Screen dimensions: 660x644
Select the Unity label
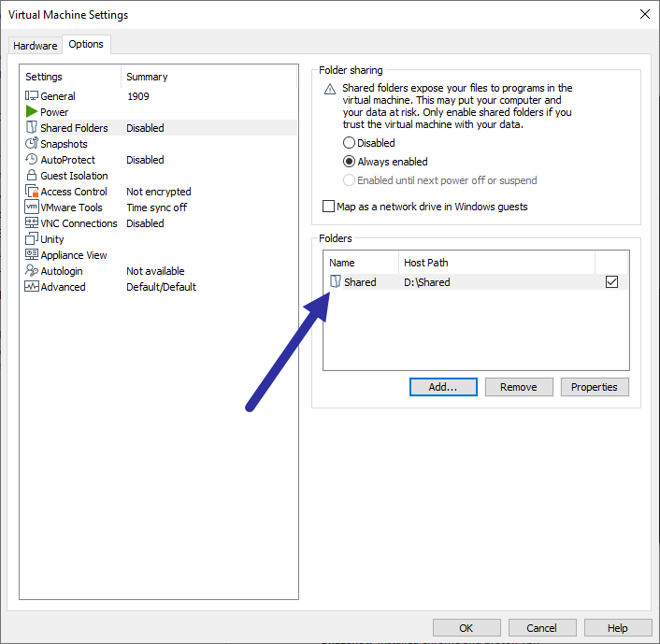[52, 239]
